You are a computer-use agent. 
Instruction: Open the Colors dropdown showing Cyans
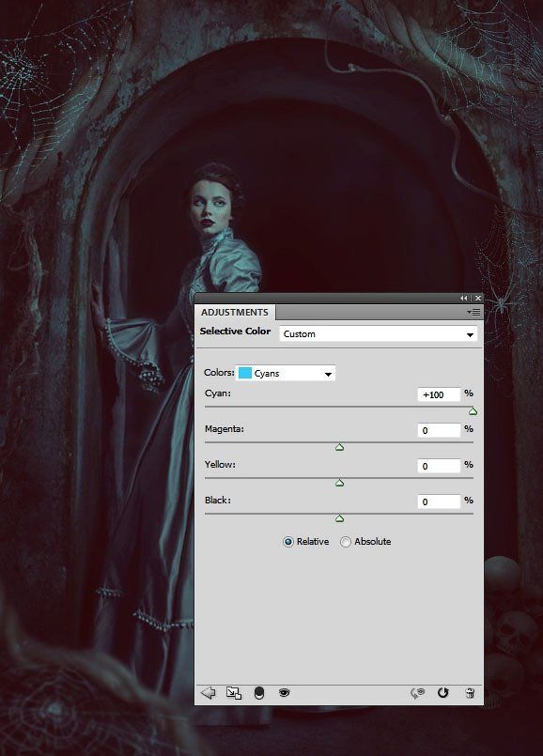[286, 373]
